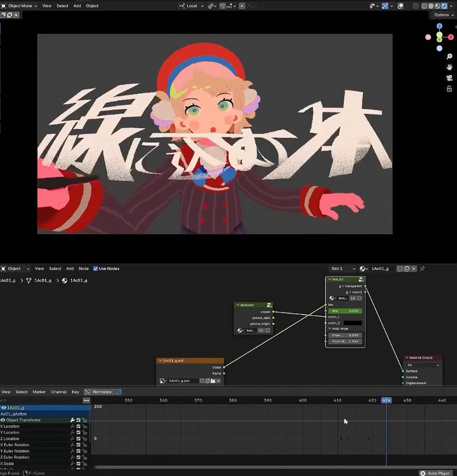Viewport: 457px width, 476px height.
Task: Unlink the 1Ac01_g material with X button
Action: tap(414, 269)
